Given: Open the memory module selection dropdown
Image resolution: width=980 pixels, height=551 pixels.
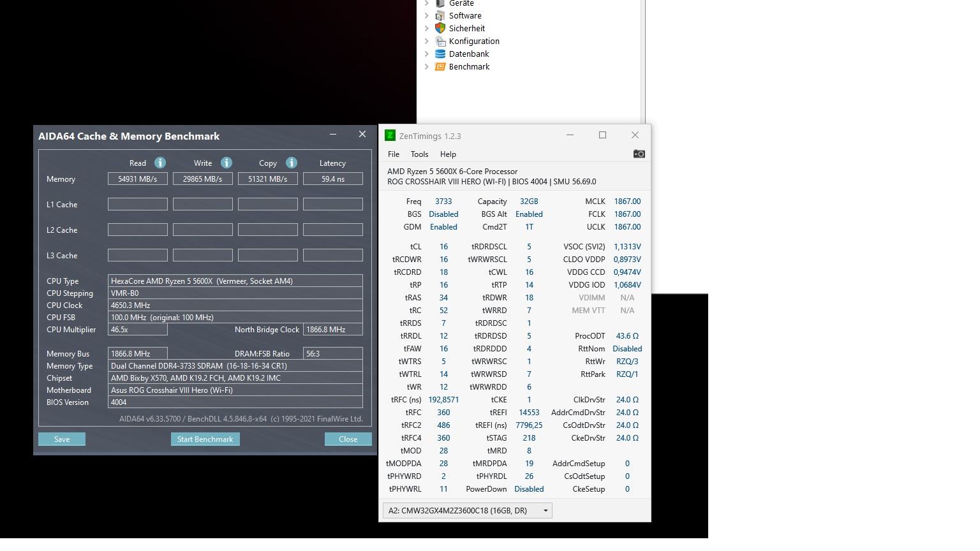Looking at the screenshot, I should click(x=468, y=510).
